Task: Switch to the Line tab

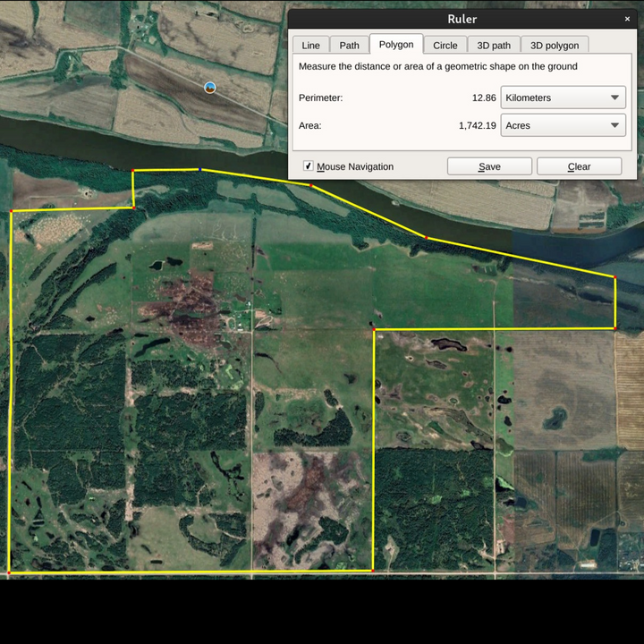Action: coord(310,46)
